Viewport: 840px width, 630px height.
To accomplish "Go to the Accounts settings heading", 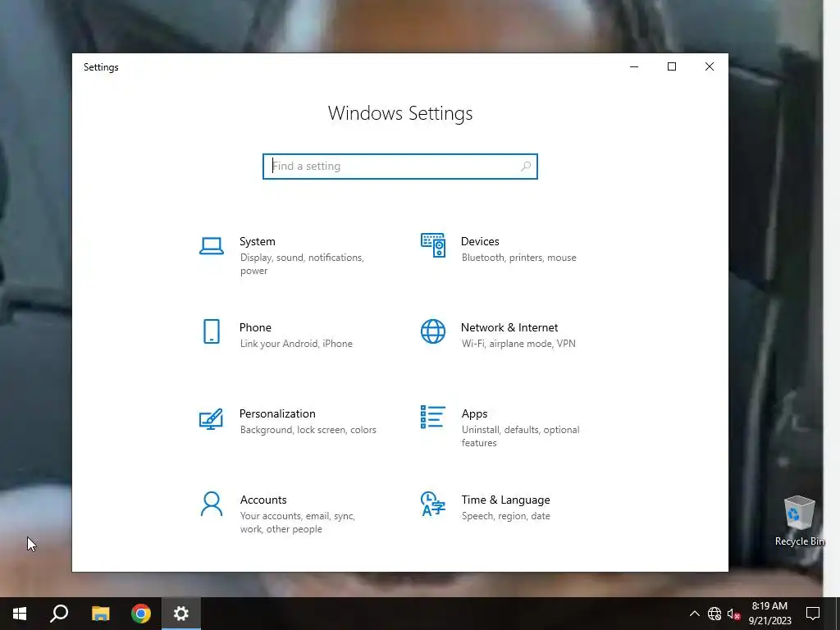I will (x=263, y=500).
